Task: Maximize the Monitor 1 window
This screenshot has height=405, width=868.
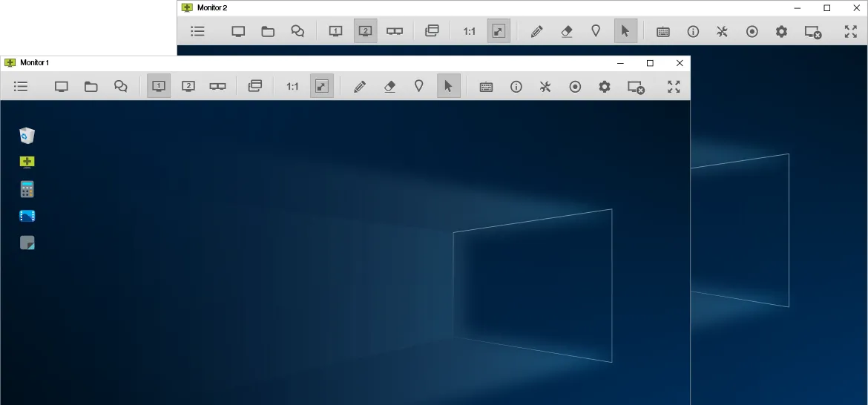Action: (x=650, y=63)
